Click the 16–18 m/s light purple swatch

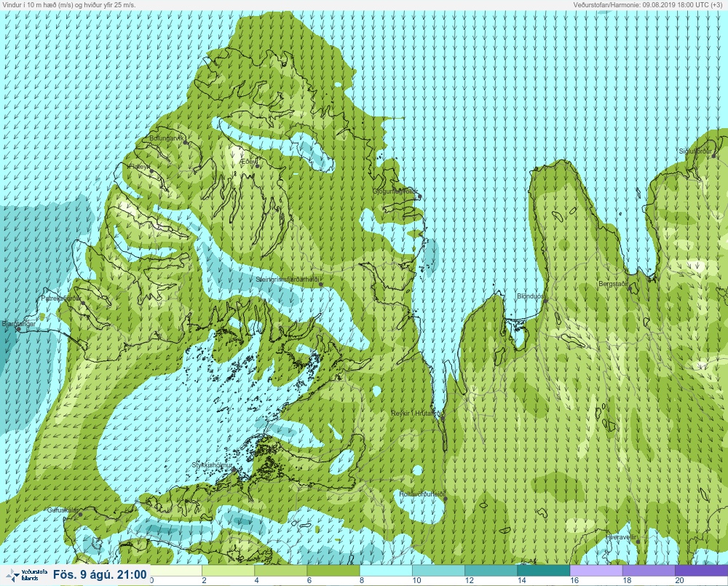(x=596, y=571)
